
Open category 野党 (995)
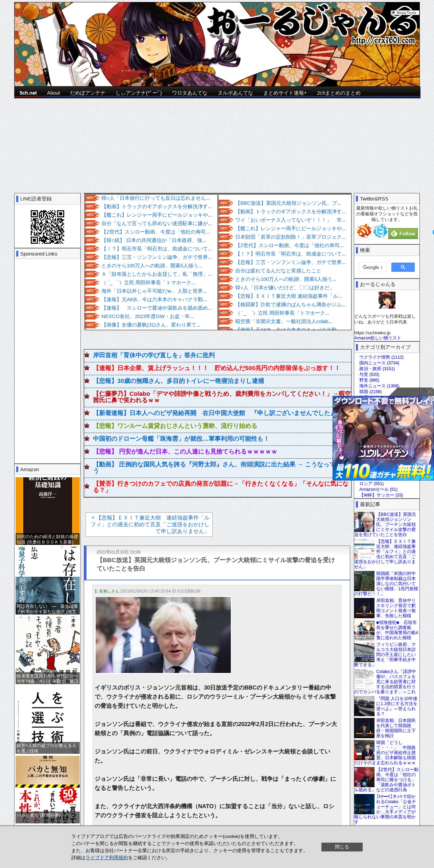coord(369,380)
